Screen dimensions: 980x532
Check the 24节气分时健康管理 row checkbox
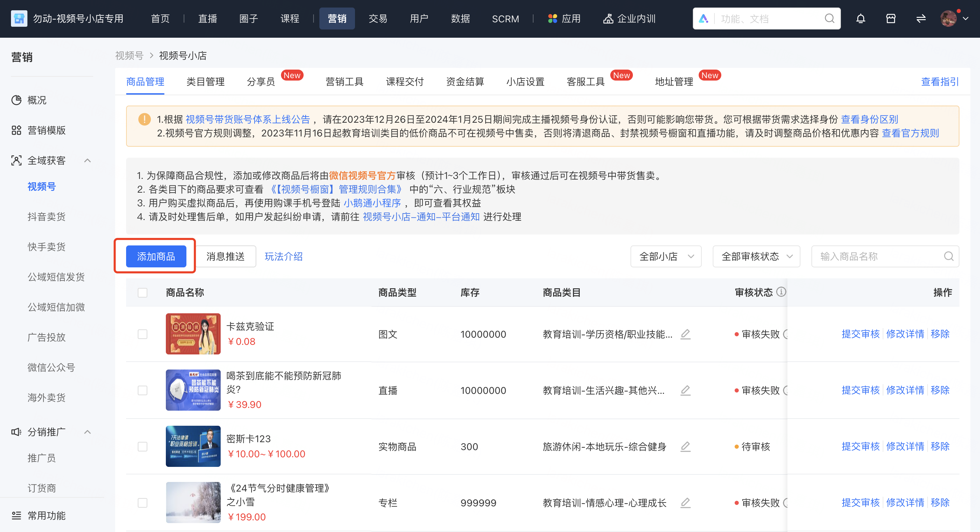tap(142, 503)
